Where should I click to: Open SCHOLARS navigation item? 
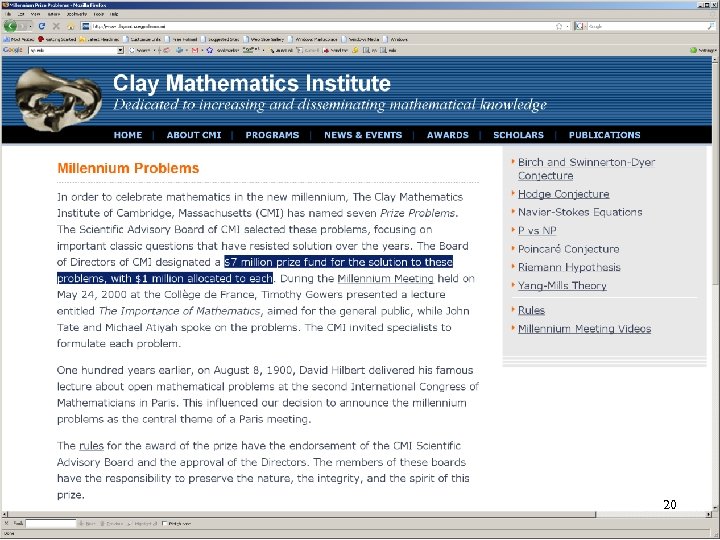(518, 135)
